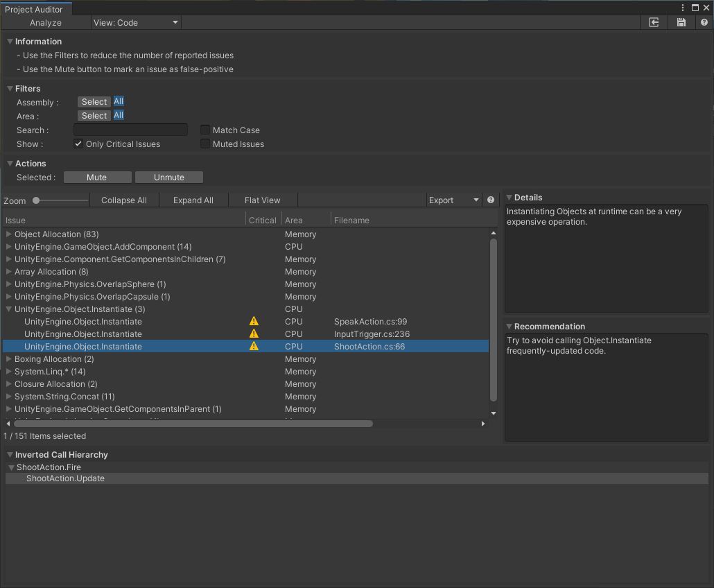
Task: Expand GetComponentsInChildren (7) group
Action: [x=8, y=259]
